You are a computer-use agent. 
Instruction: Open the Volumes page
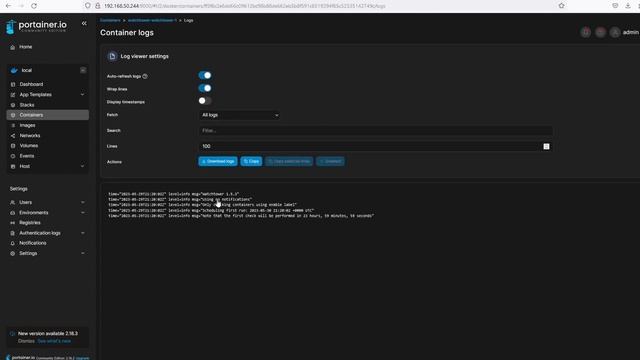coord(29,146)
